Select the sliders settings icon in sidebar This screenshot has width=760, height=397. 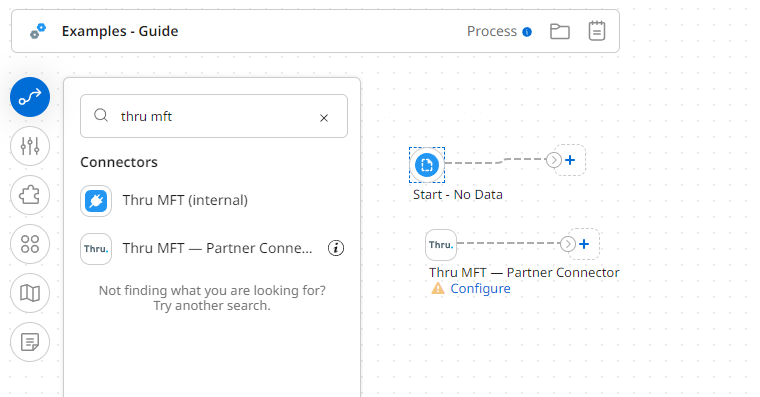30,146
